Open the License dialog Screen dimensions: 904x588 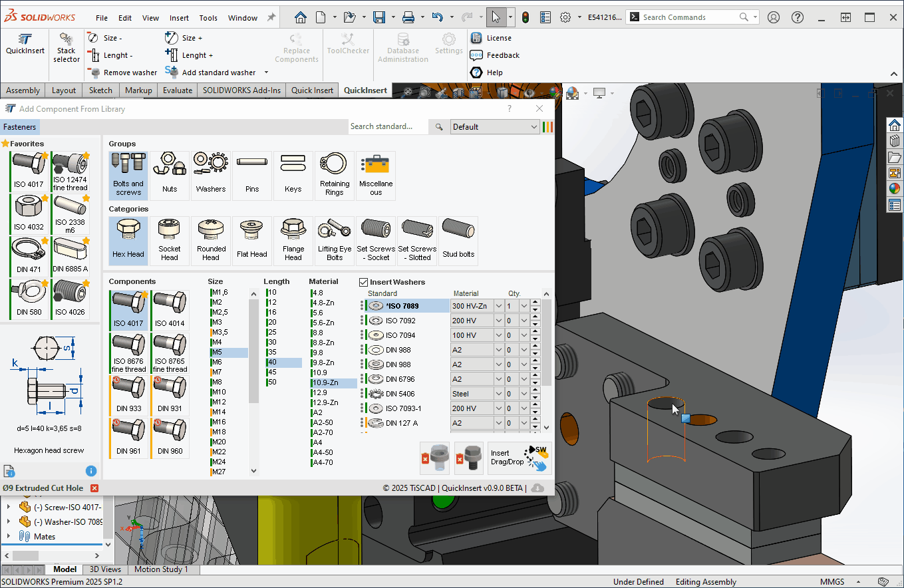pos(491,38)
